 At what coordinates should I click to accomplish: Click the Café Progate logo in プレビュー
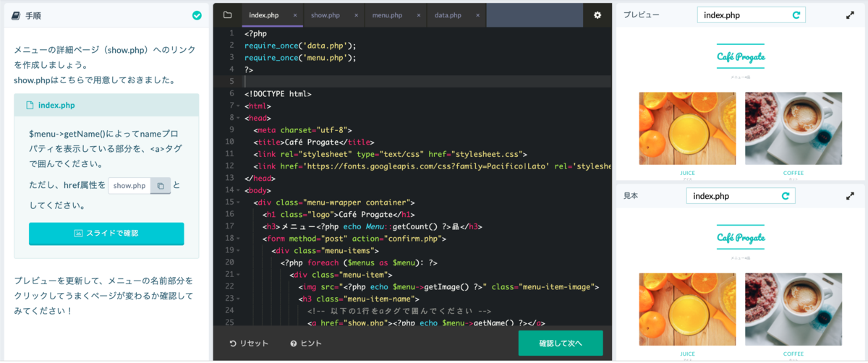point(741,57)
